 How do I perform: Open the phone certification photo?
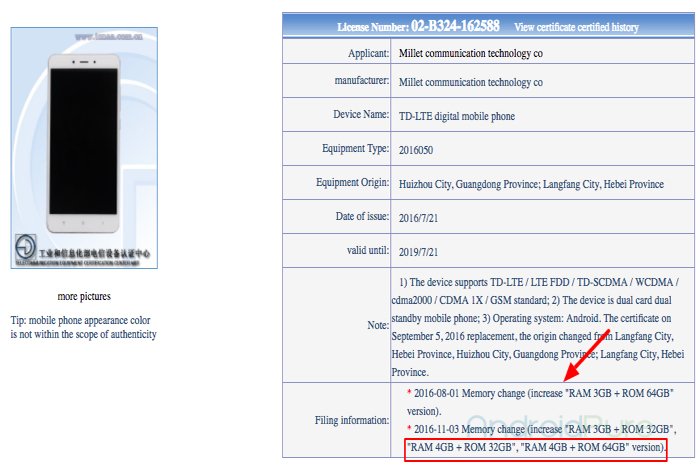pyautogui.click(x=84, y=148)
